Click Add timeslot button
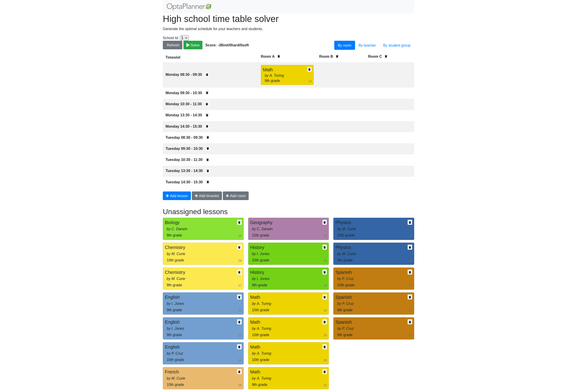The image size is (577, 392). click(x=207, y=196)
